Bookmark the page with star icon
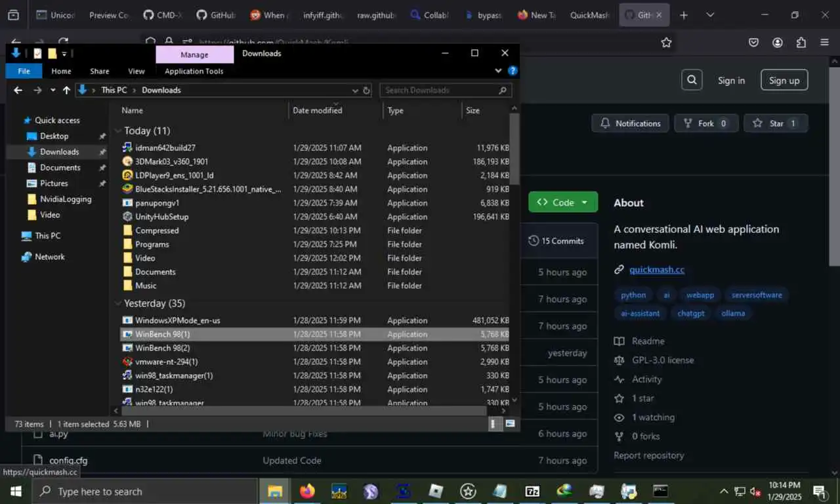The image size is (840, 504). 666,43
